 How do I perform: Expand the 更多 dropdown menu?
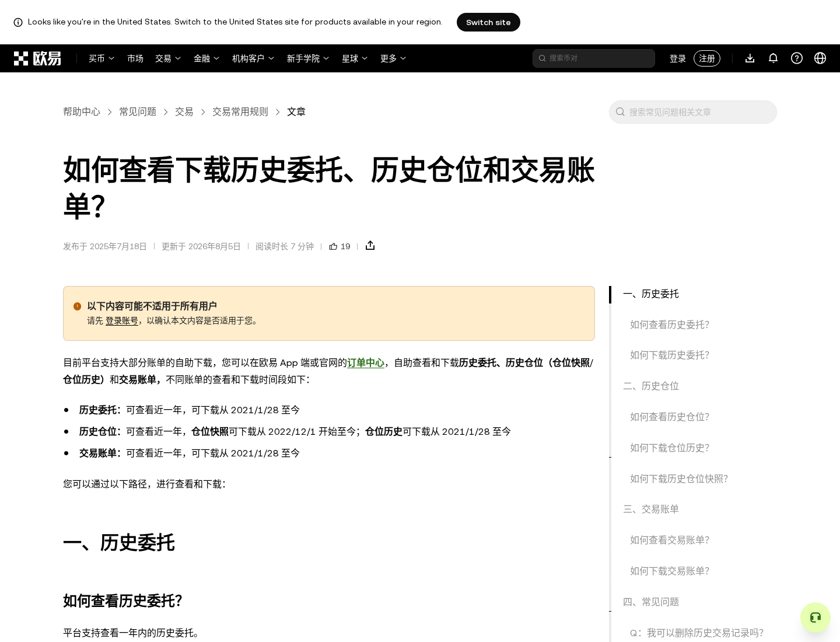[x=393, y=58]
